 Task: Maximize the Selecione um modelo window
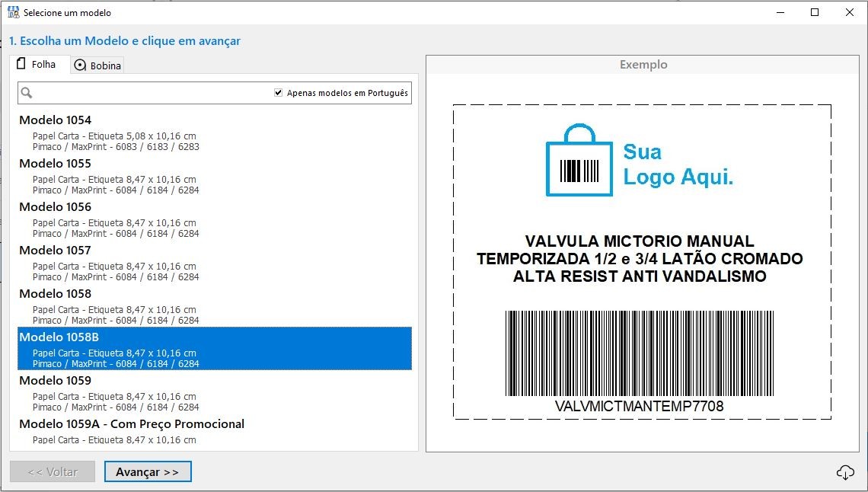click(815, 12)
